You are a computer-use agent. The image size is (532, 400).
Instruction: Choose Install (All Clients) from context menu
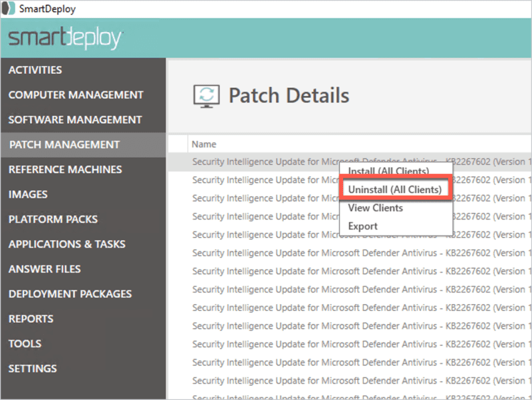[x=388, y=170]
